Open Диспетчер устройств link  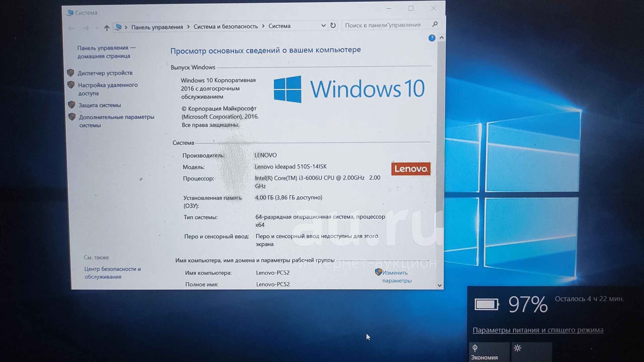click(x=105, y=73)
